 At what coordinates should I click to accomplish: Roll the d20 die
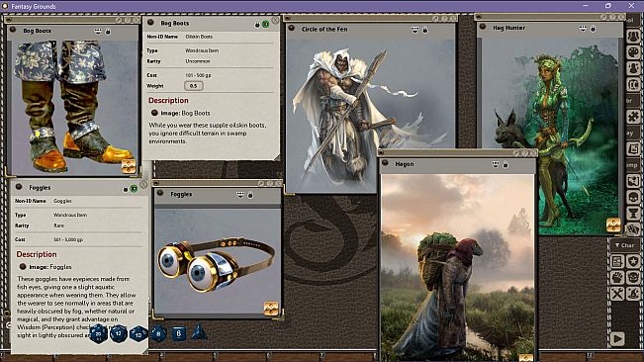(x=99, y=333)
